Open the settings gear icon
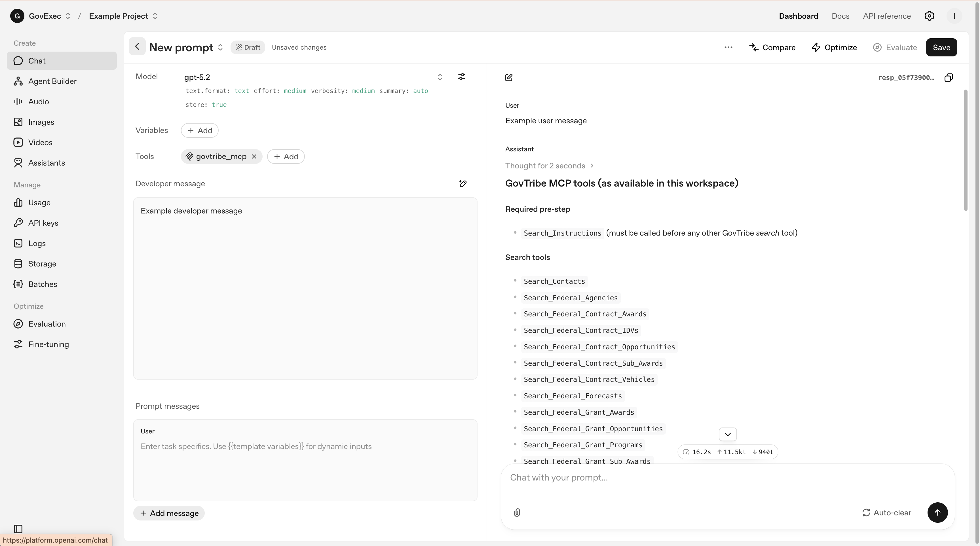980x546 pixels. [930, 16]
